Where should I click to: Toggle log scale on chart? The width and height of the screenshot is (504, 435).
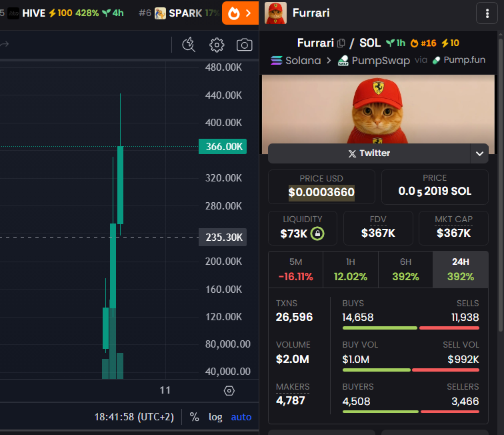tap(215, 417)
